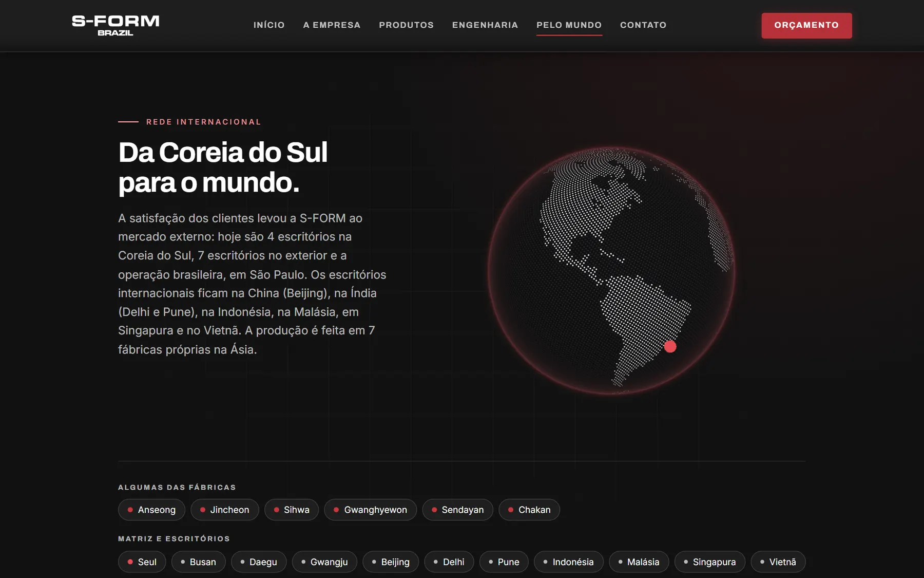This screenshot has width=924, height=578.
Task: Choose the Indonésia office chip
Action: tap(568, 562)
